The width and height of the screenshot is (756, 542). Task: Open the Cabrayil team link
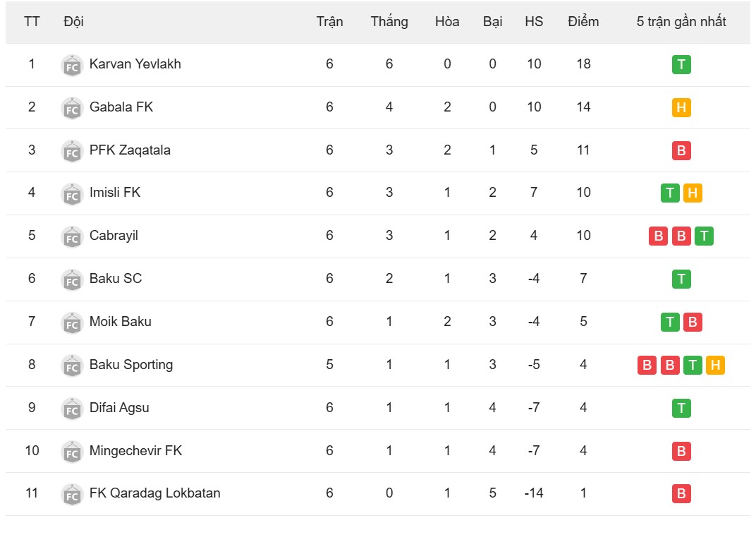click(x=114, y=236)
